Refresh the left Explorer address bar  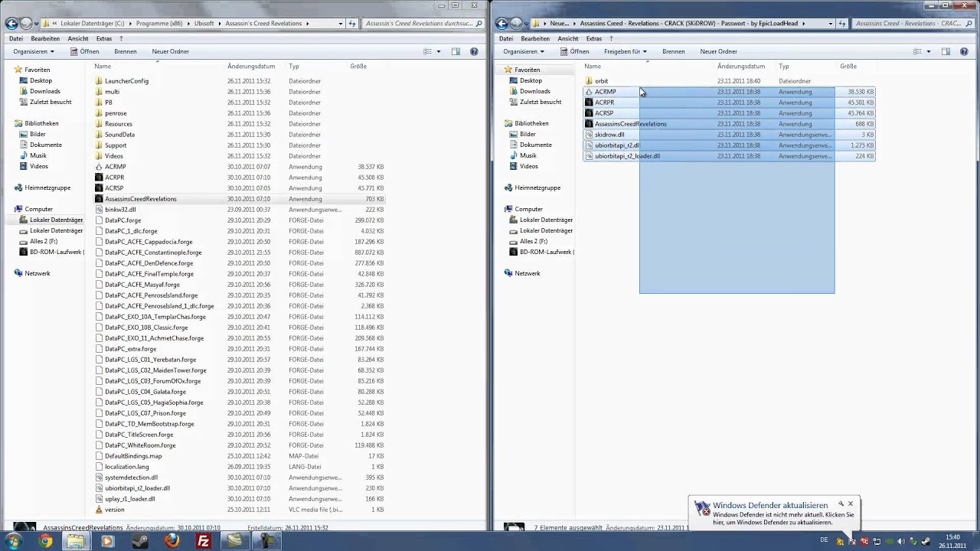(352, 24)
